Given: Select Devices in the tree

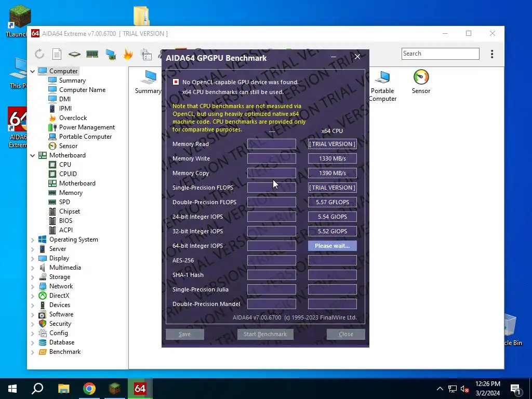Looking at the screenshot, I should point(59,304).
